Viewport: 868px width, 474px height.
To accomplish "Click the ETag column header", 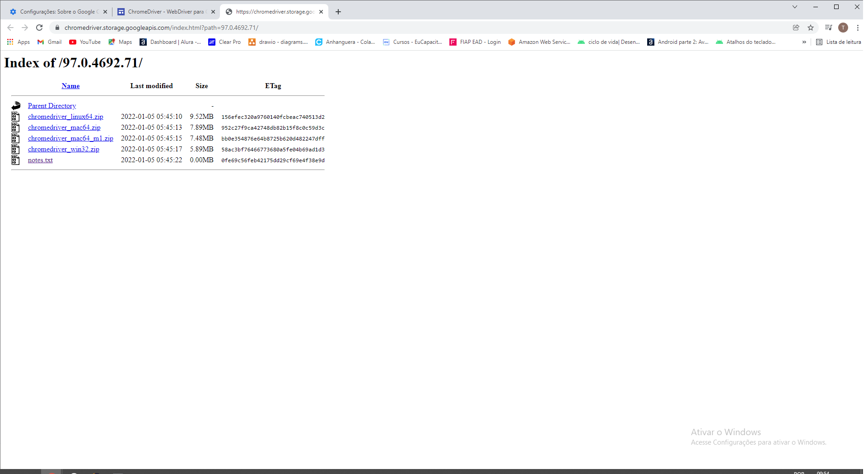I will 273,86.
